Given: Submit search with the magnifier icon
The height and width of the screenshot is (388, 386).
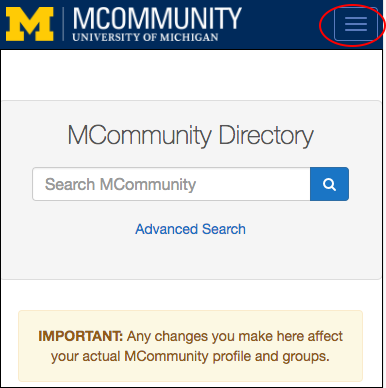Looking at the screenshot, I should click(x=329, y=184).
